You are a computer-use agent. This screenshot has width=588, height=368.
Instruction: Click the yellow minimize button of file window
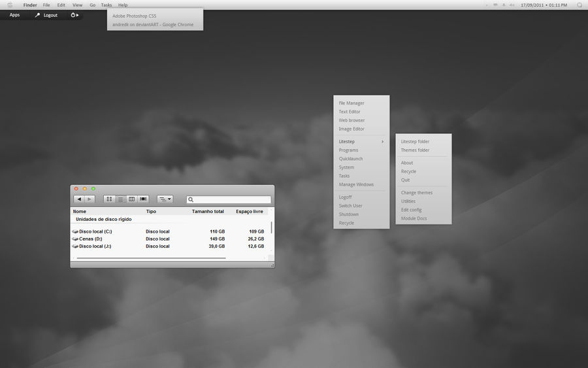click(85, 189)
